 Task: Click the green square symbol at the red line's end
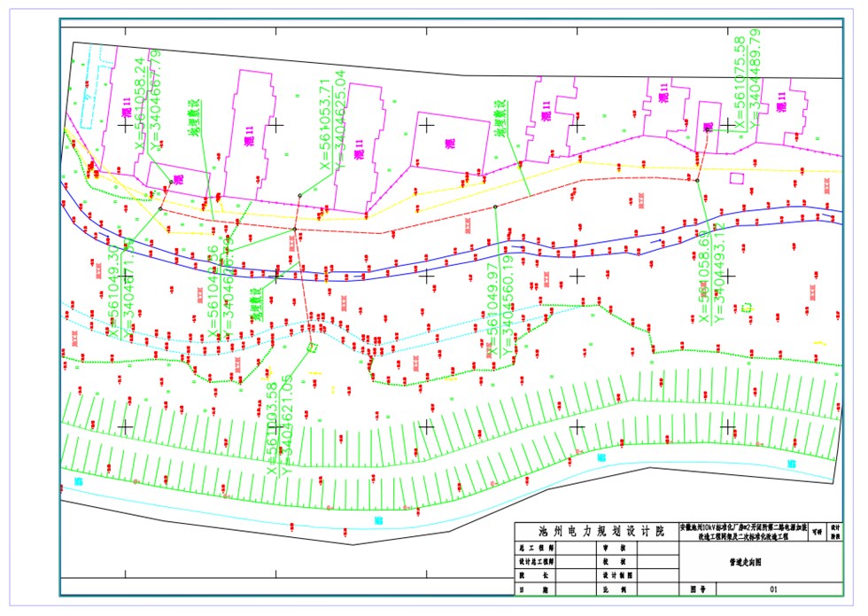coord(312,347)
